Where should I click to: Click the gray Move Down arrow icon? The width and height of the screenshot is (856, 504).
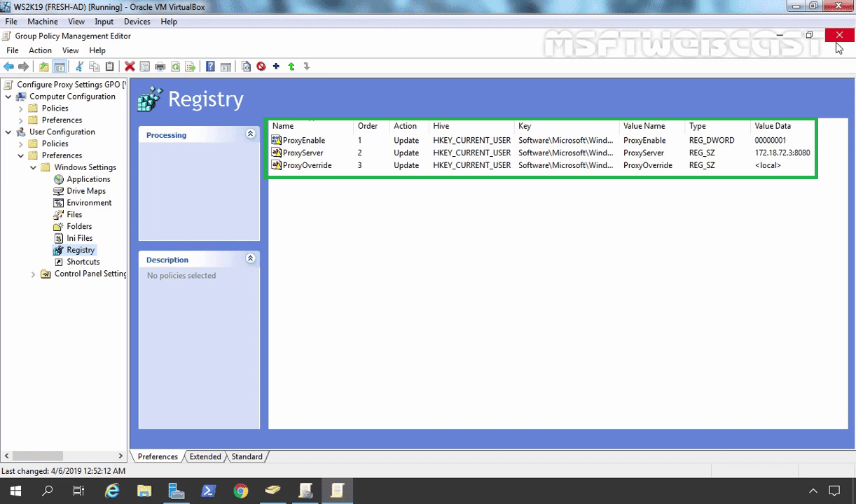(306, 66)
